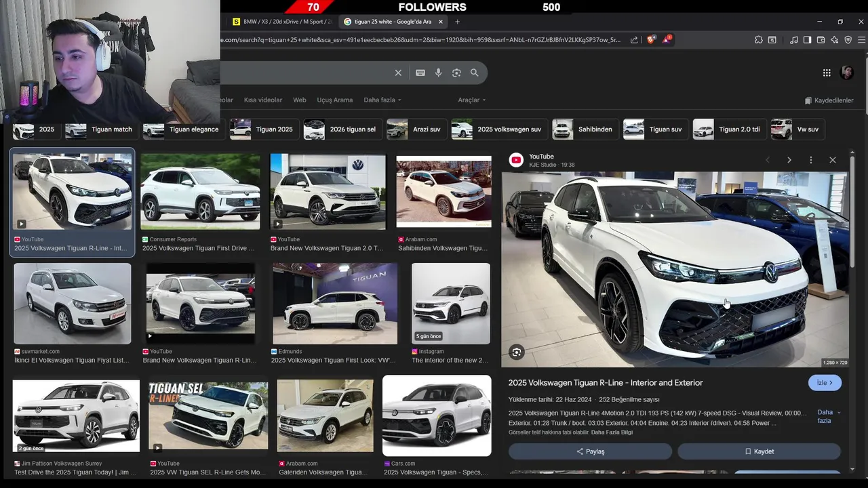
Task: Open the Brave VPN shield icon
Action: (x=848, y=40)
